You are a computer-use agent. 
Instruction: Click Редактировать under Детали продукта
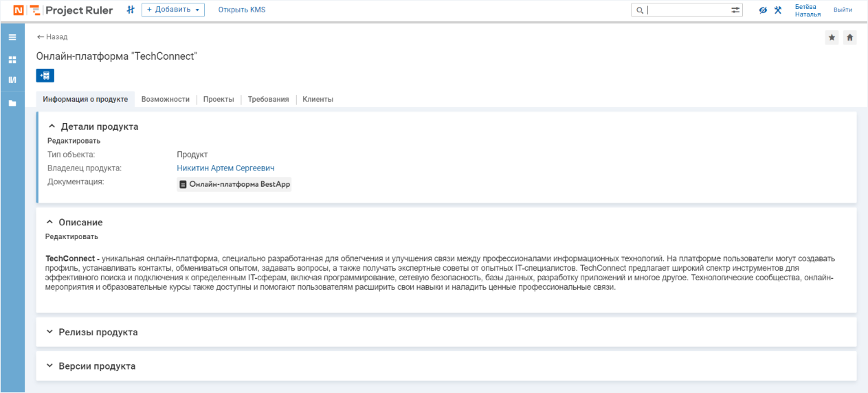click(74, 141)
